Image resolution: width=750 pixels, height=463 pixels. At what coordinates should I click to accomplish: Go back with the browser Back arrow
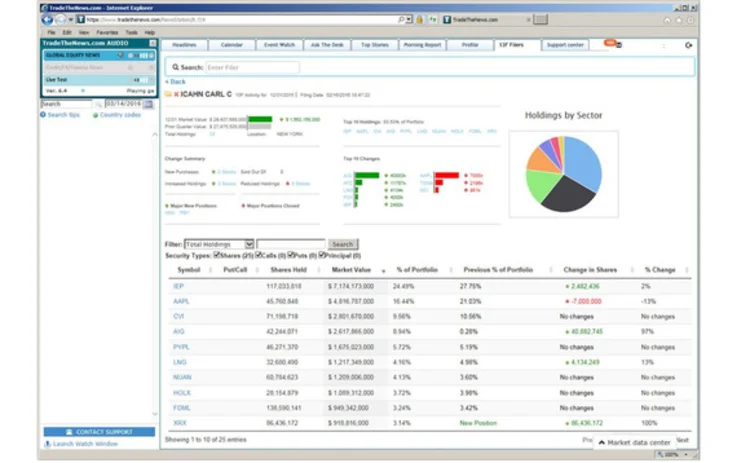point(47,20)
